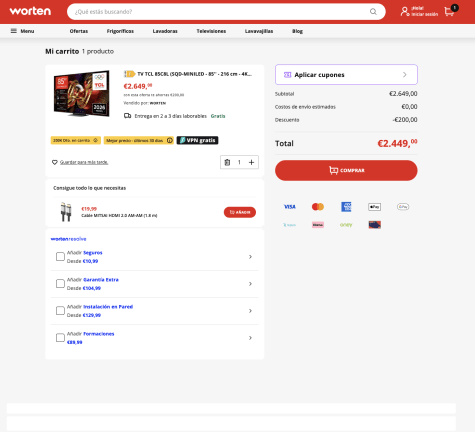Screen dimensions: 475x432
Task: Click the Garantía Extra link text
Action: point(101,280)
